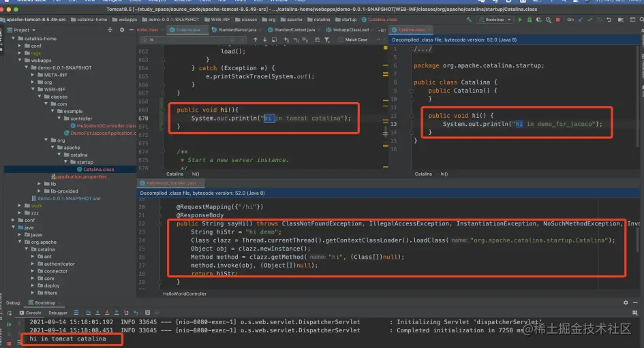Expand the authenticator package

pos(33,264)
